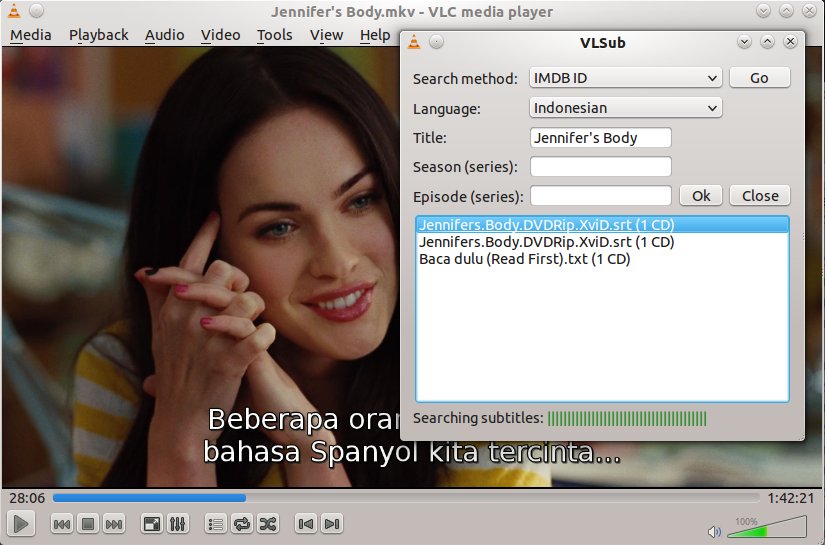Click total duration 1:42:21 label

point(790,498)
